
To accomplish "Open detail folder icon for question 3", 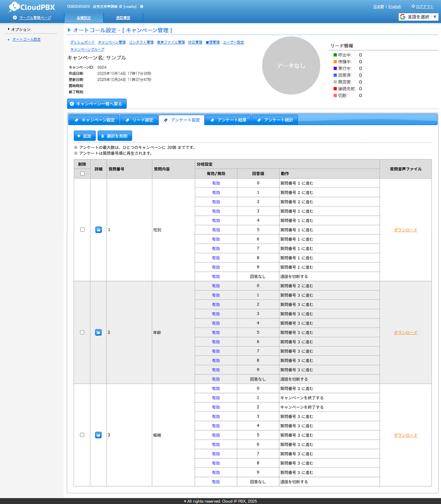I will point(98,435).
